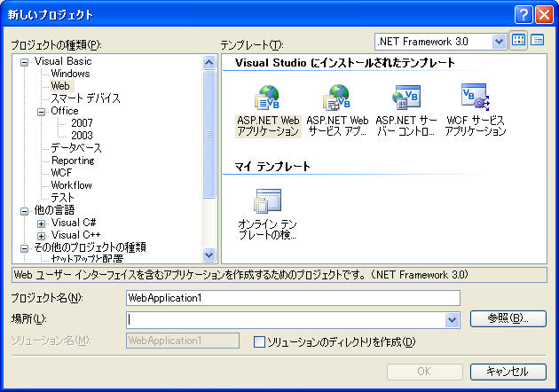Click scroll up arrow in project types

point(209,63)
